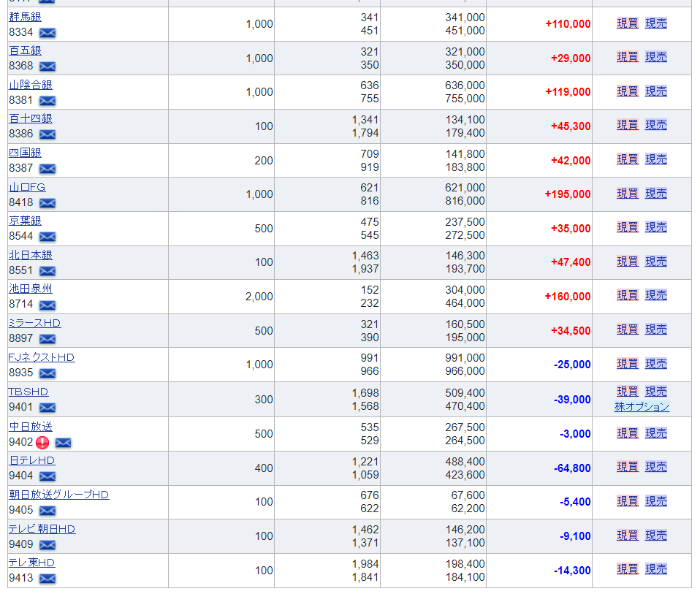Click the mail icon beside code 9402
700x594 pixels.
coord(63,443)
